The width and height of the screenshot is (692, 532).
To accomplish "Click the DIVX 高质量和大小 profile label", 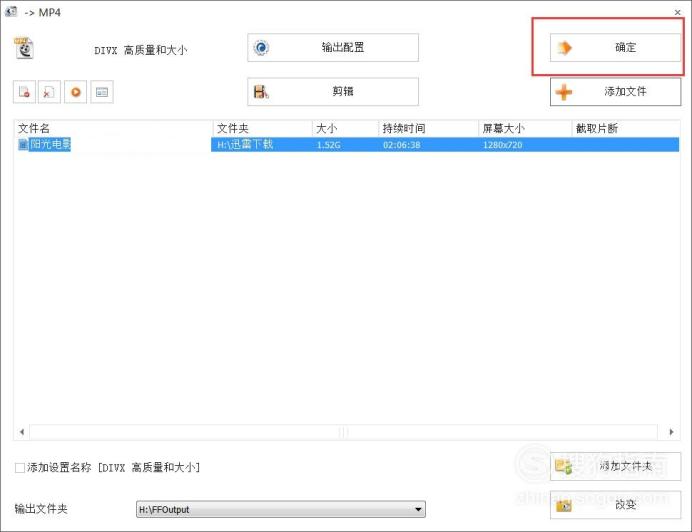I will [141, 50].
